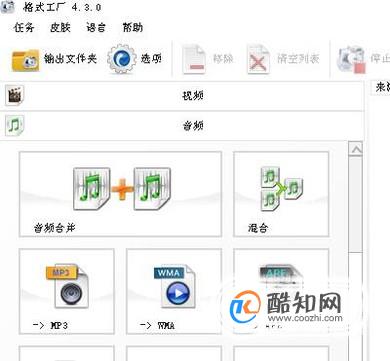Select the 混合 audio mix tile
Image resolution: width=390 pixels, height=361 pixels.
(x=281, y=194)
